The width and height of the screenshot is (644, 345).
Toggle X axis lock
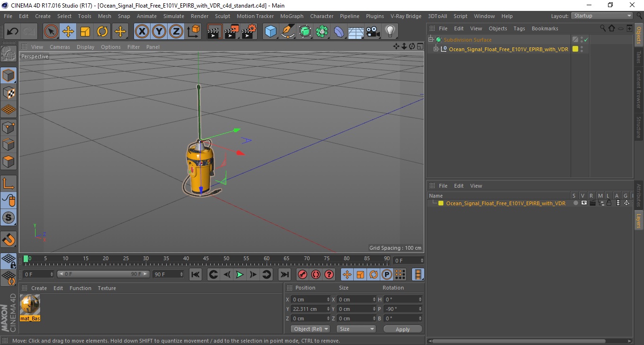tap(142, 32)
